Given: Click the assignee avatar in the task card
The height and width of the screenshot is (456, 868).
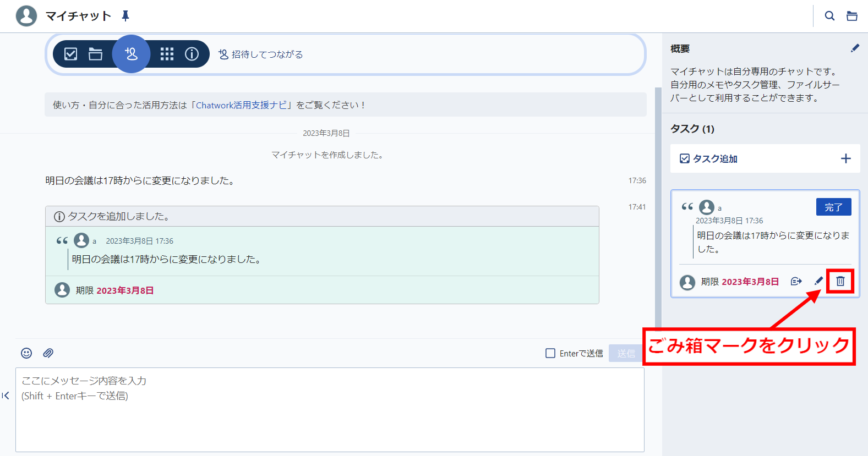Looking at the screenshot, I should [687, 282].
